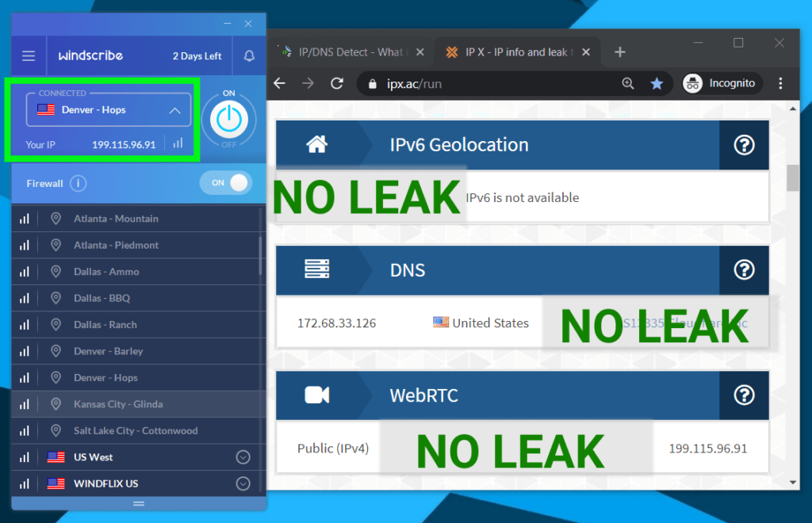Go forward in browser

pyautogui.click(x=308, y=83)
